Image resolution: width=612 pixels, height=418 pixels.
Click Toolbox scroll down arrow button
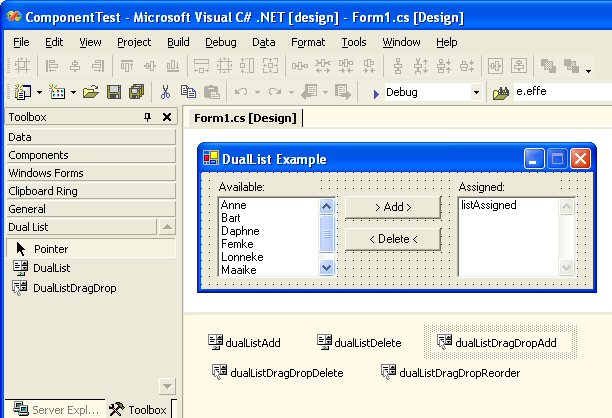(167, 386)
